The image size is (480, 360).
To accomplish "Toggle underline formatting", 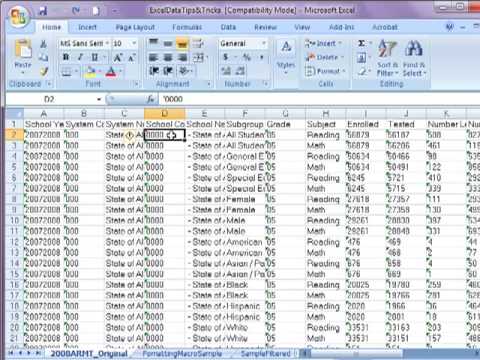I will click(x=95, y=57).
